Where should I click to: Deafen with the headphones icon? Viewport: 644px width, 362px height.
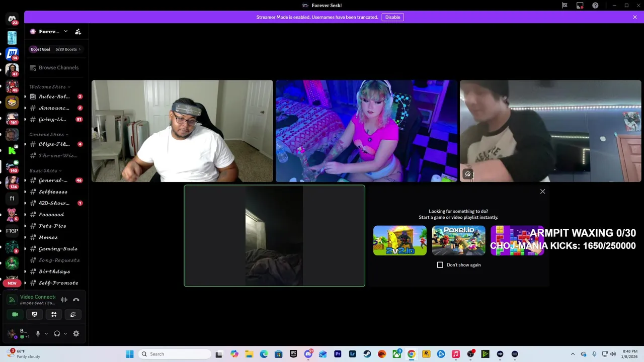57,333
